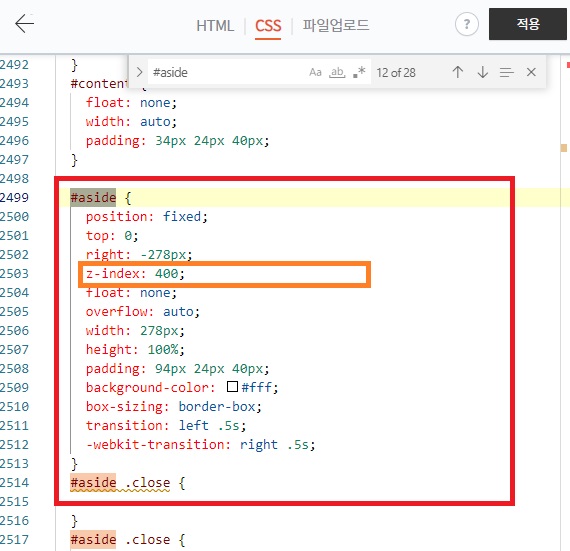Viewport: 570px width, 551px height.
Task: Click the 적용 apply button
Action: coord(527,24)
